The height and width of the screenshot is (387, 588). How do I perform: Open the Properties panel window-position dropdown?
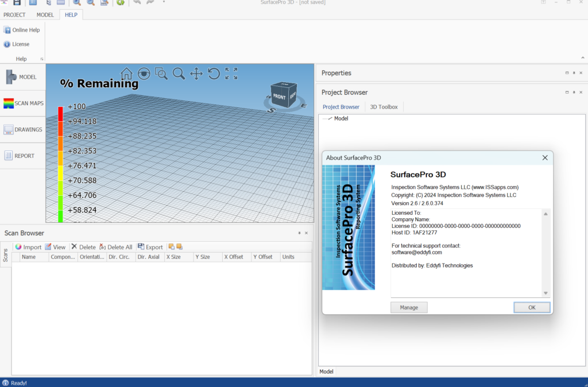[x=567, y=73]
